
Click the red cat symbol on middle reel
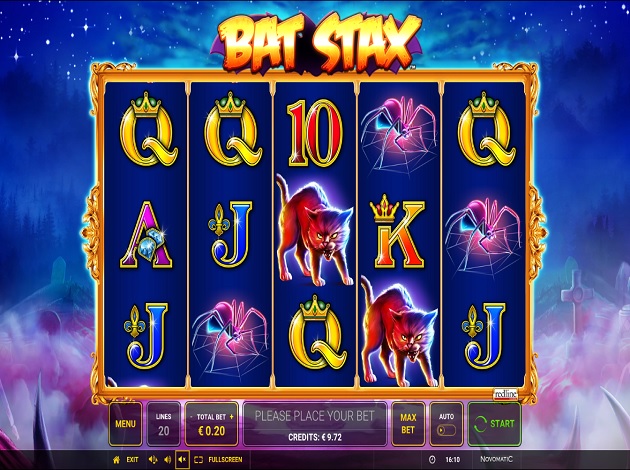point(315,230)
